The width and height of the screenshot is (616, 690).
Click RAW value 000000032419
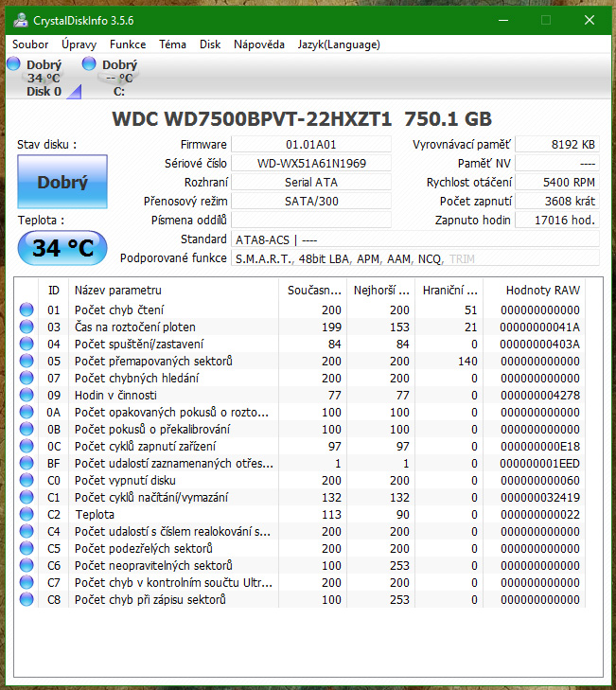pos(540,497)
